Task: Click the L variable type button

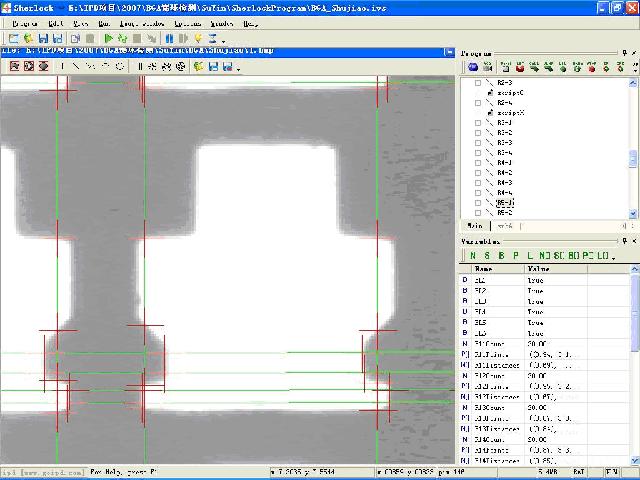Action: tap(530, 256)
